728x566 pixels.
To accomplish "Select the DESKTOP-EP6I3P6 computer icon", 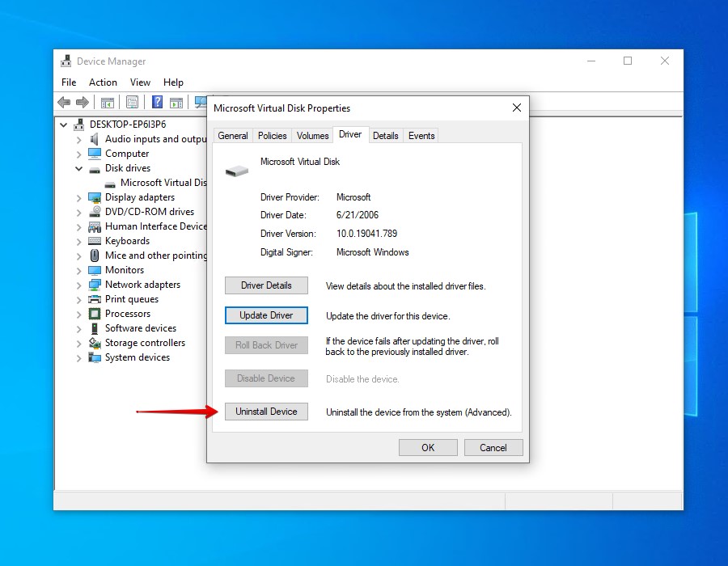I will pos(79,125).
